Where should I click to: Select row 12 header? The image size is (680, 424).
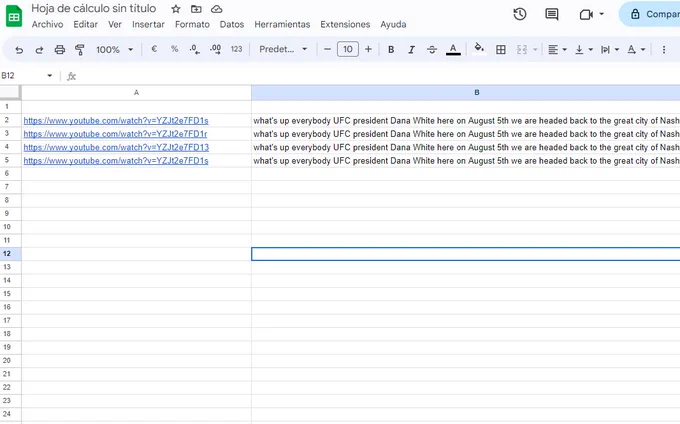point(10,254)
